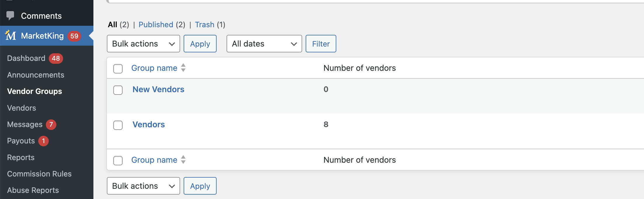Click the 59 notification badge on MarketKing
Viewport: 644px width, 199px height.
click(x=74, y=36)
